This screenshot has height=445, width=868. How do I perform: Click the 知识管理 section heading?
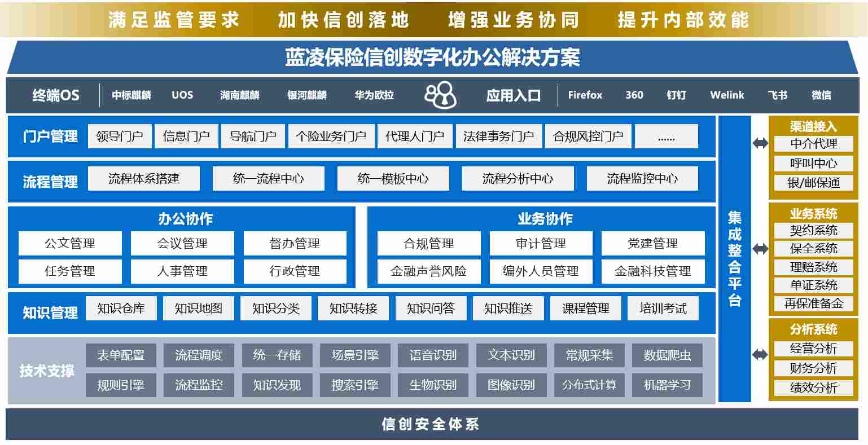click(x=50, y=312)
